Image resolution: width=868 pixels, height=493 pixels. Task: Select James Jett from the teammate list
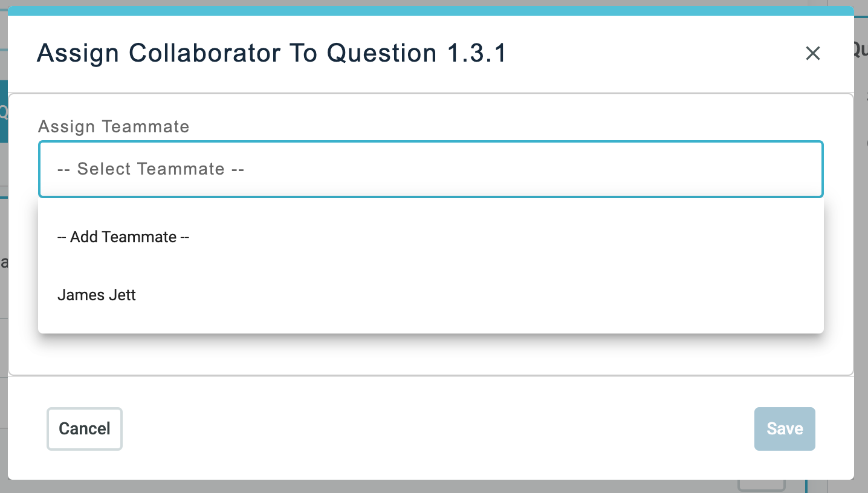97,295
